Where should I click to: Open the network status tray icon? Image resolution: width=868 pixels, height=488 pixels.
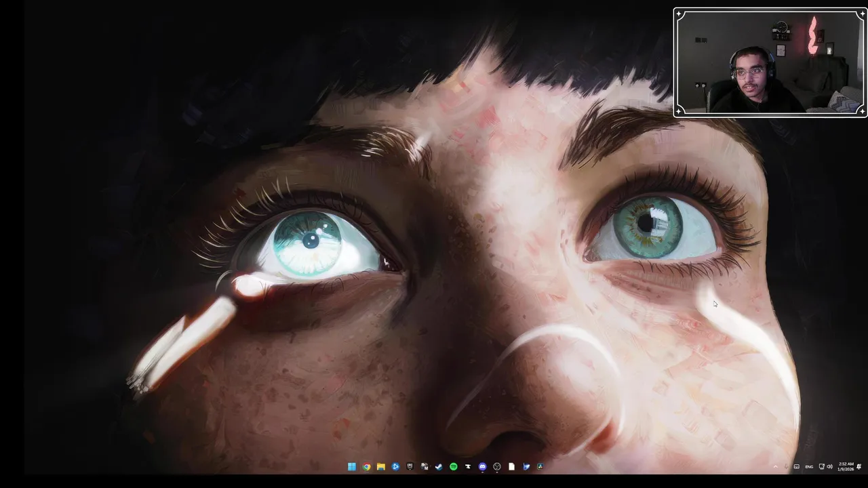point(822,466)
